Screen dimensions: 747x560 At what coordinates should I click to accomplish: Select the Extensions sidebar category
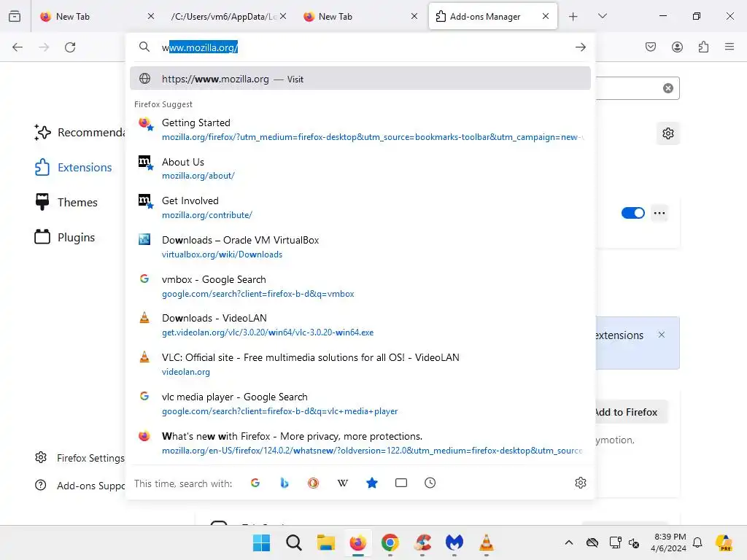click(x=74, y=167)
